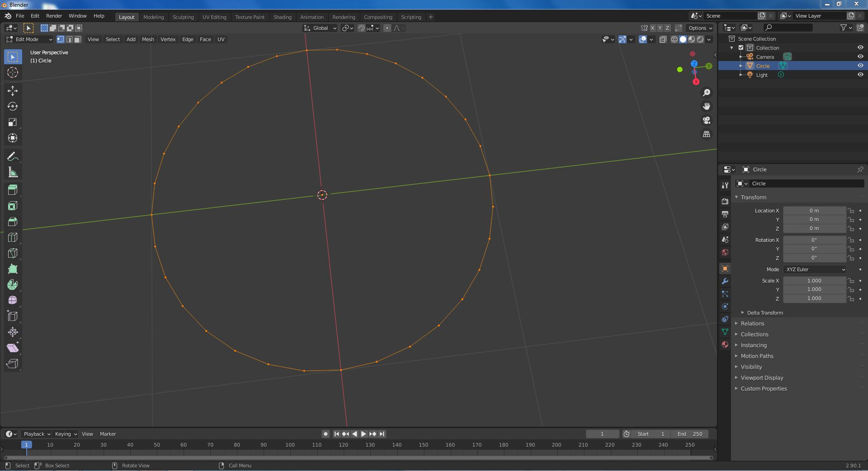The height and width of the screenshot is (471, 868).
Task: Select the Bevel tool
Action: 13,222
